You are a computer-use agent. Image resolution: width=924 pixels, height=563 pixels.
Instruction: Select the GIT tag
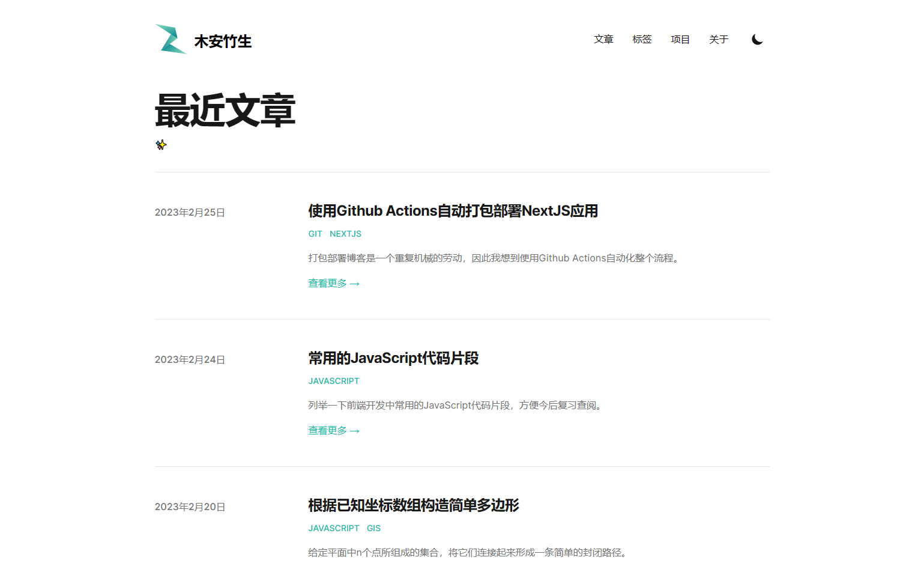click(x=315, y=234)
